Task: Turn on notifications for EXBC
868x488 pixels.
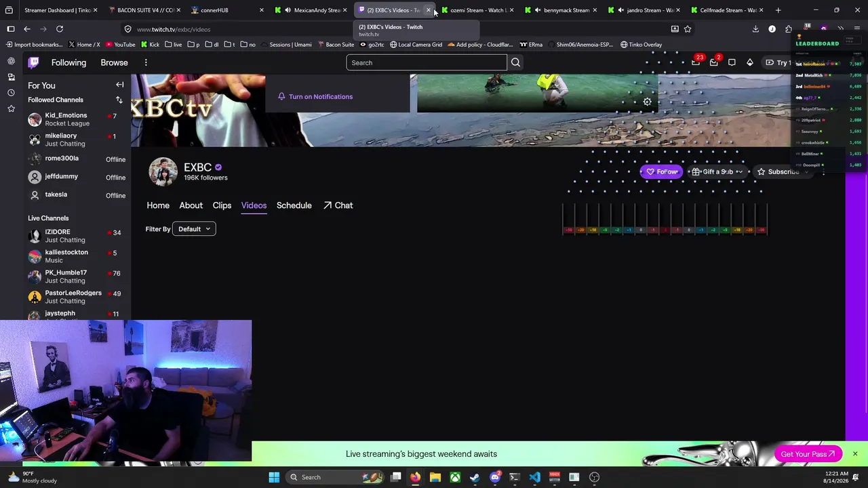Action: click(315, 96)
